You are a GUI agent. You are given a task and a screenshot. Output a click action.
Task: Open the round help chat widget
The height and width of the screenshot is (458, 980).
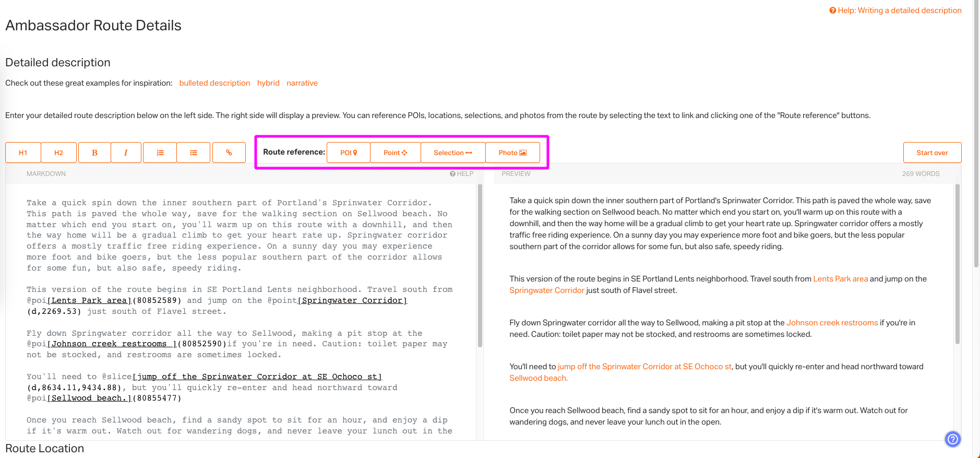click(953, 439)
